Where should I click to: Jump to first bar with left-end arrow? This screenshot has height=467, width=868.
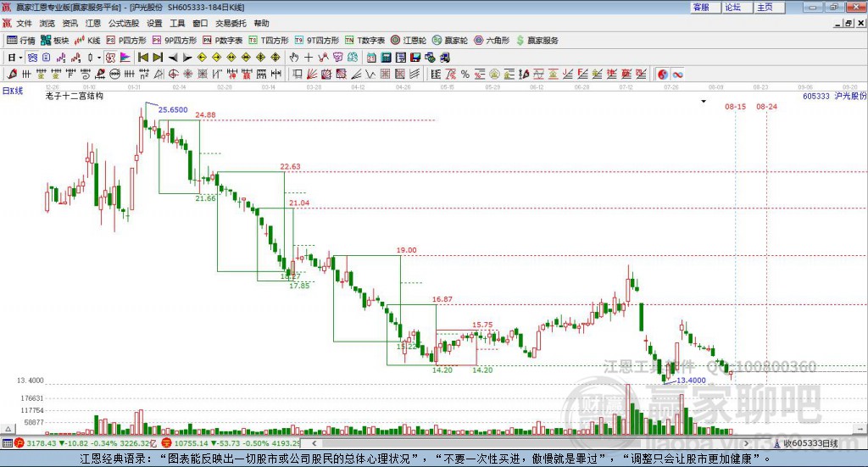pyautogui.click(x=142, y=58)
